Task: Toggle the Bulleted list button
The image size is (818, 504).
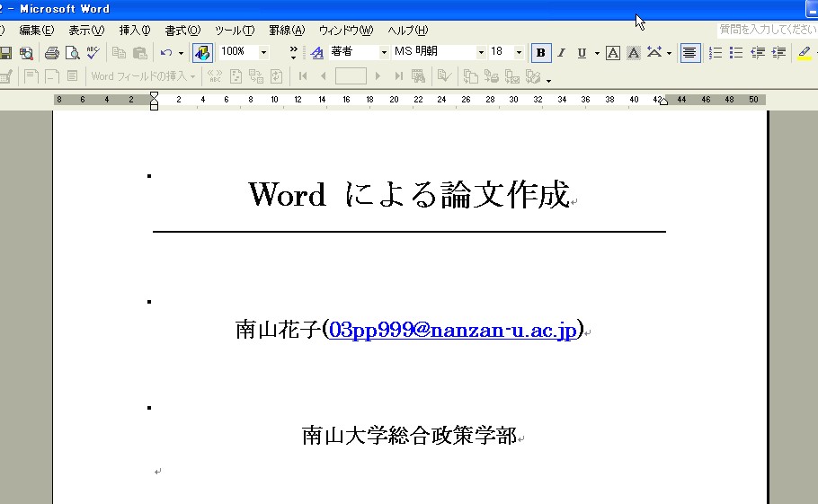Action: (736, 53)
